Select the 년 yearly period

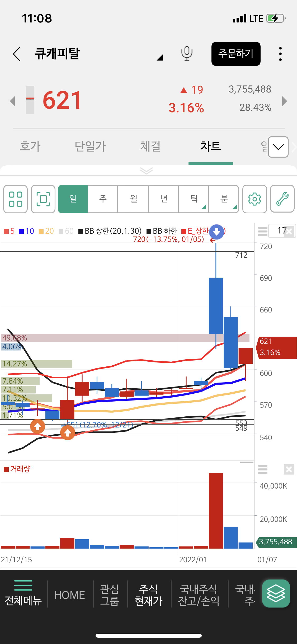pos(164,199)
